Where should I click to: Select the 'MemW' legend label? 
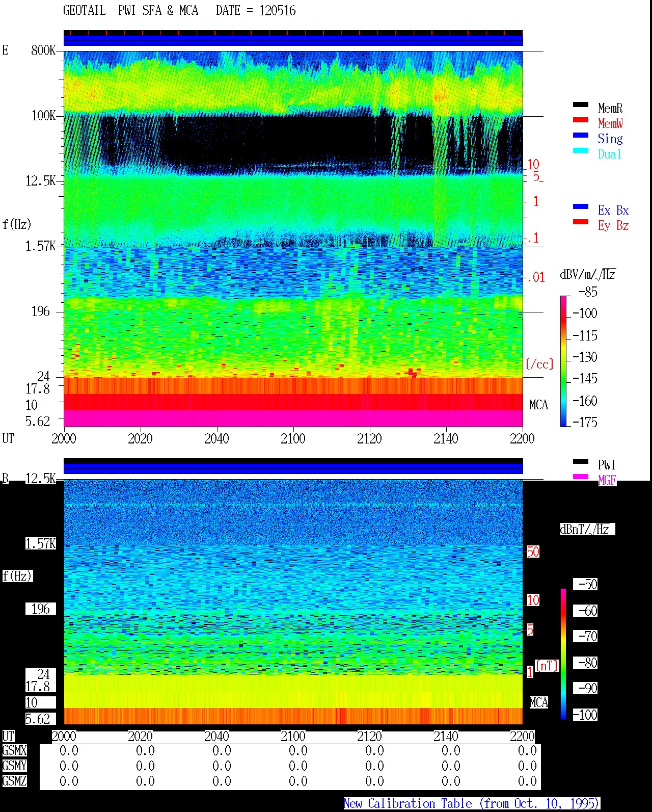coord(610,123)
